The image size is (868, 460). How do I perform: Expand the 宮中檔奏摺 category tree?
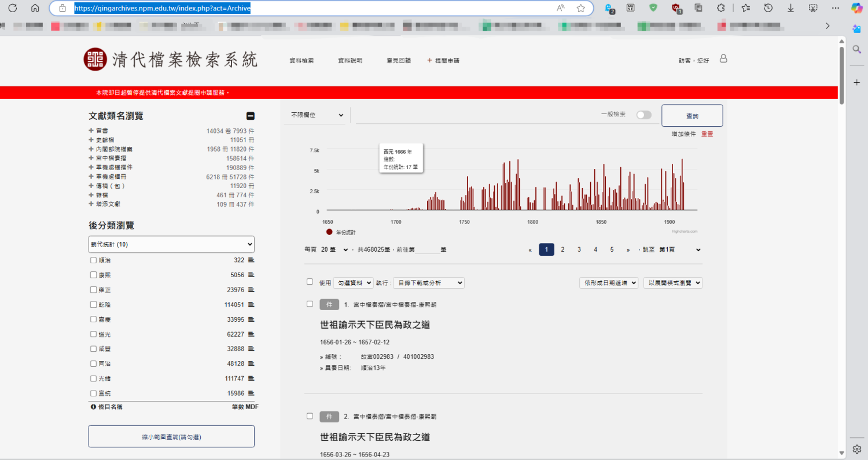tap(91, 158)
